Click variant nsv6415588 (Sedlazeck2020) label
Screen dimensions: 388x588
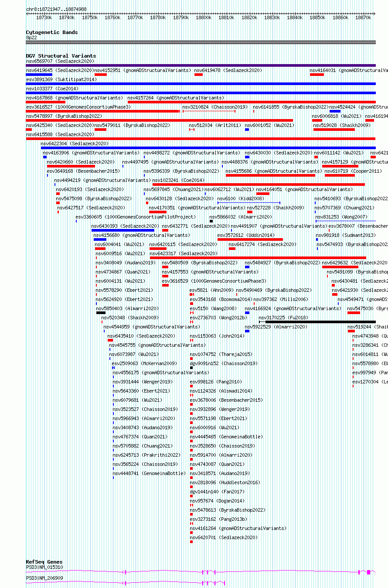[x=60, y=134]
